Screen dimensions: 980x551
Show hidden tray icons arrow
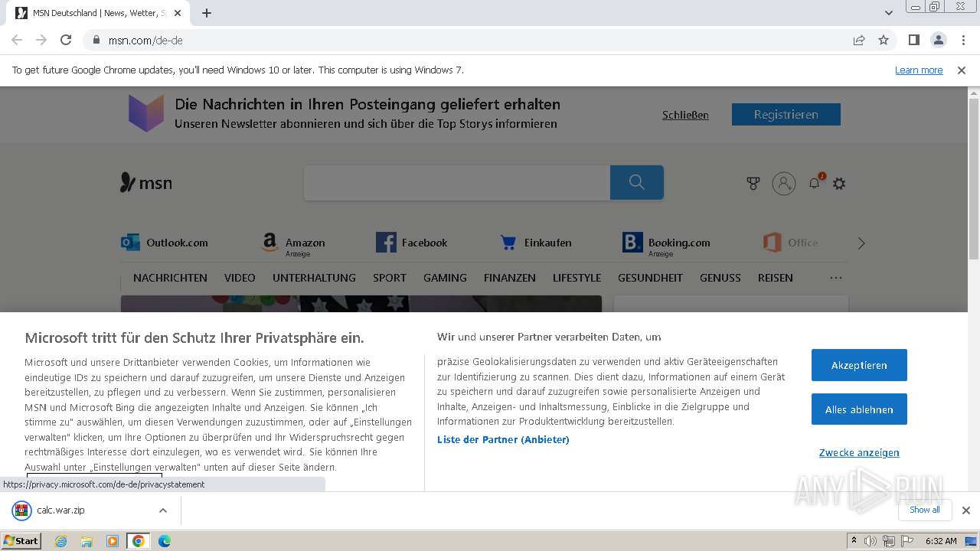(854, 541)
